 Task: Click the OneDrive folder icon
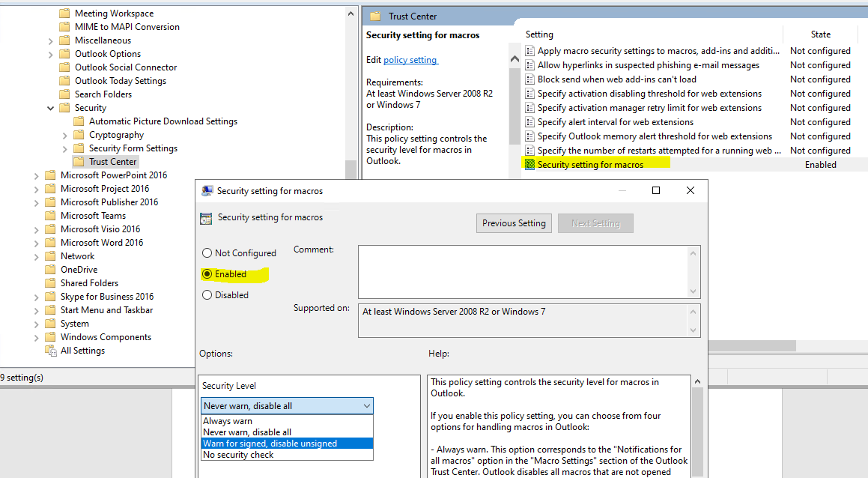pos(50,270)
